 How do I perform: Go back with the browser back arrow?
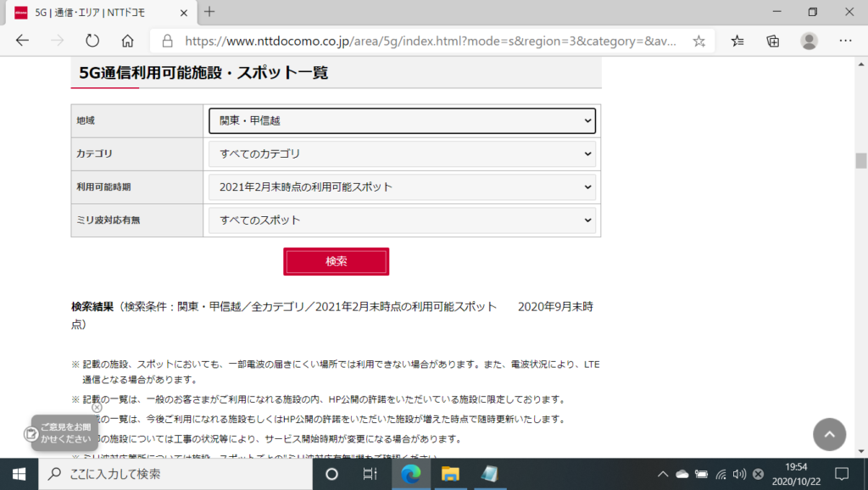tap(22, 41)
